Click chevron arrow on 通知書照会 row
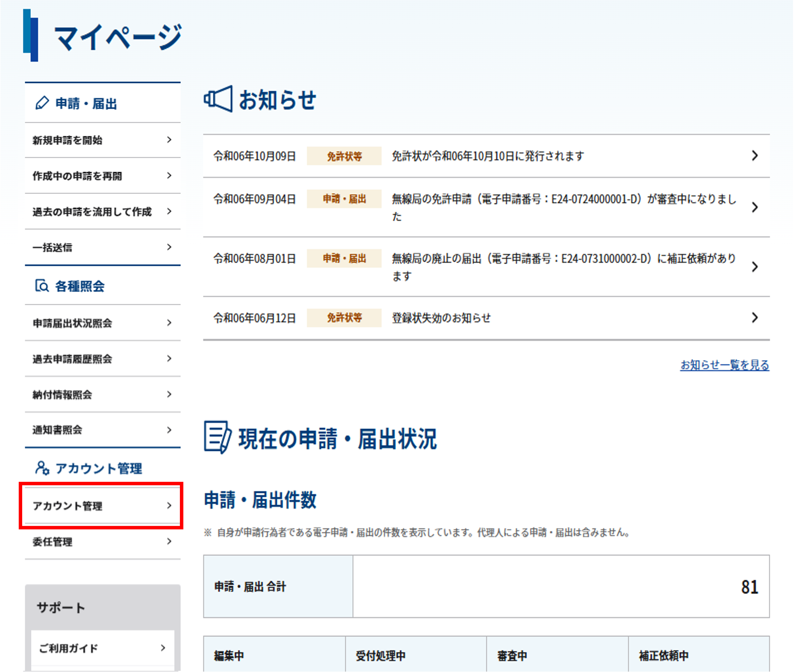 tap(169, 430)
